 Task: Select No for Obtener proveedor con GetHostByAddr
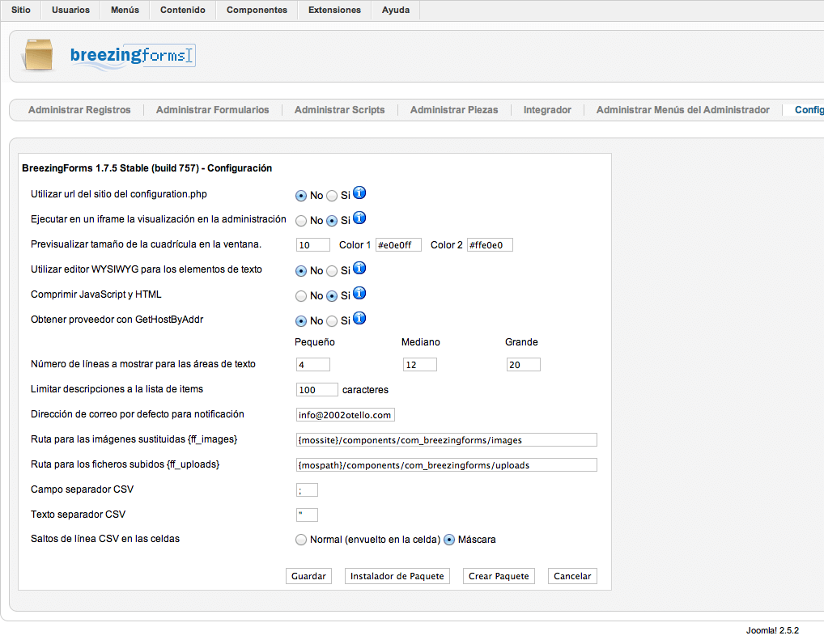point(301,321)
